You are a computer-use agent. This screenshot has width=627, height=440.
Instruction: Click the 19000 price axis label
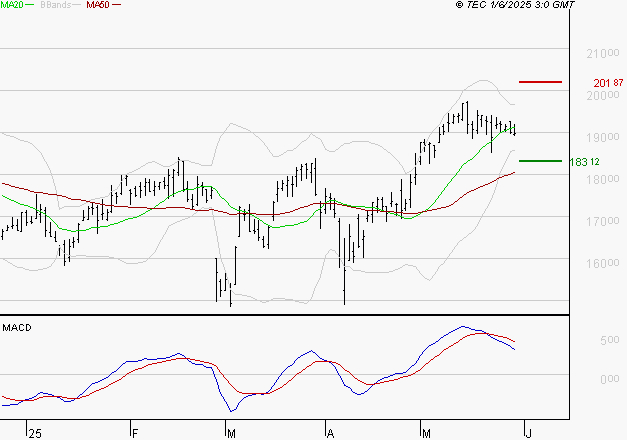(603, 137)
